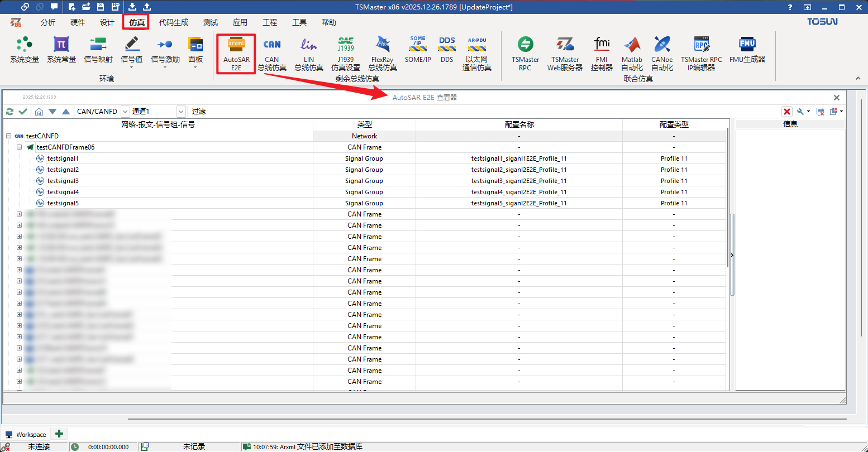Switch to the Analysis (分析) ribbon tab
The image size is (868, 452).
pos(48,22)
